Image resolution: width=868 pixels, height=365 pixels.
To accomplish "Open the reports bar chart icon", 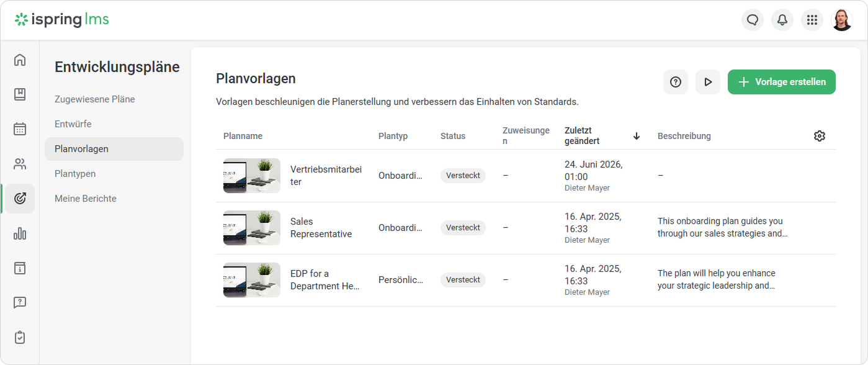I will point(20,233).
